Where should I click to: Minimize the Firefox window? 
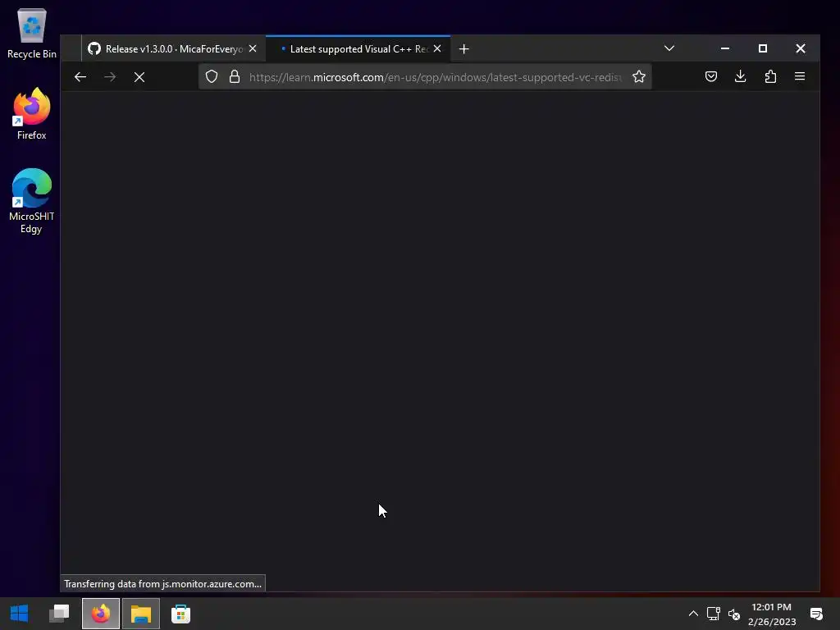point(725,48)
